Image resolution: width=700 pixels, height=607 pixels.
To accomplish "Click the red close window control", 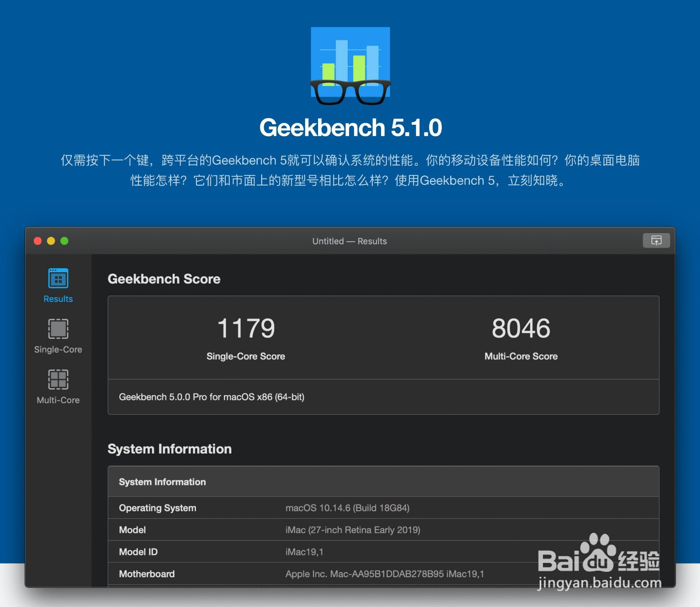I will [x=38, y=241].
